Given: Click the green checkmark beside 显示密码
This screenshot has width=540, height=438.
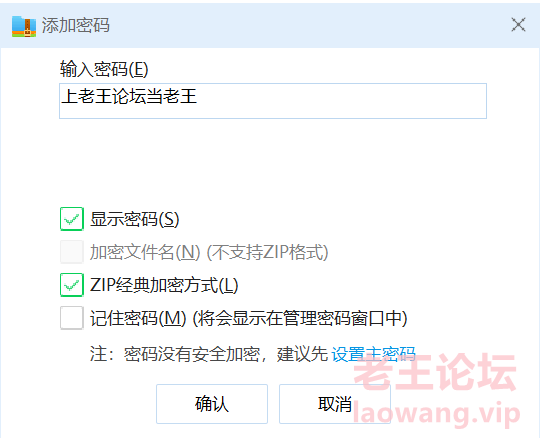Looking at the screenshot, I should [72, 219].
